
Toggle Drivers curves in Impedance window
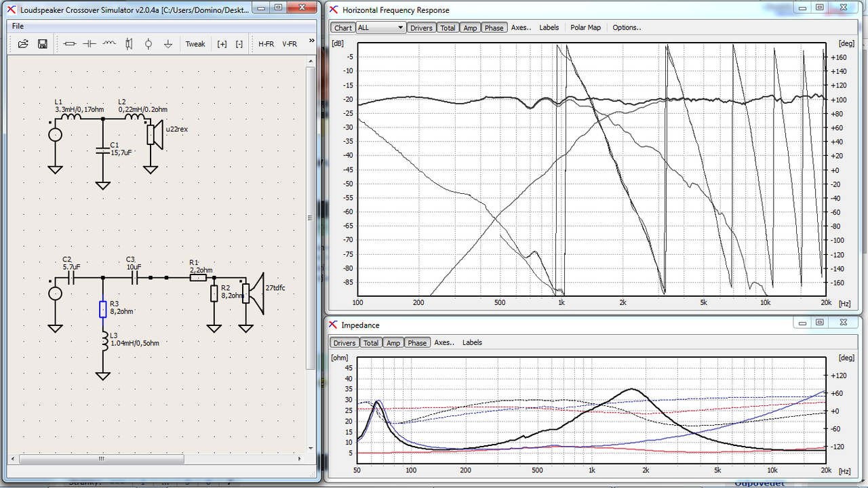[x=344, y=343]
